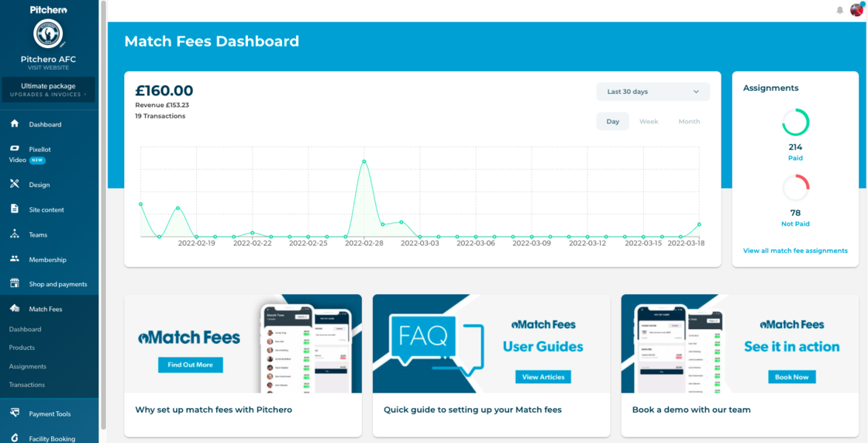Click the green Paid progress ring
This screenshot has width=868, height=443.
(795, 122)
